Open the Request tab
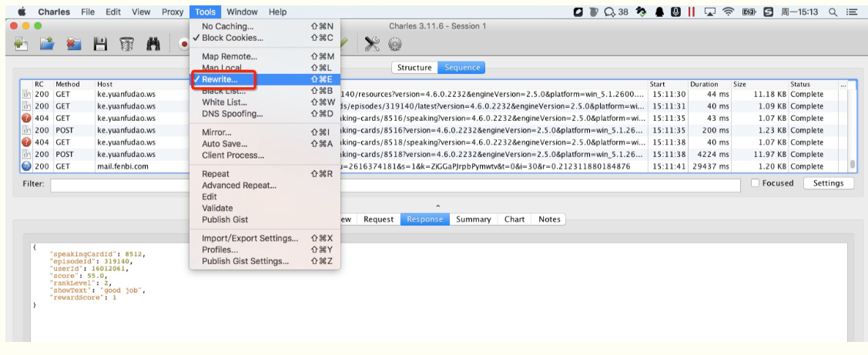The width and height of the screenshot is (868, 355). (379, 219)
